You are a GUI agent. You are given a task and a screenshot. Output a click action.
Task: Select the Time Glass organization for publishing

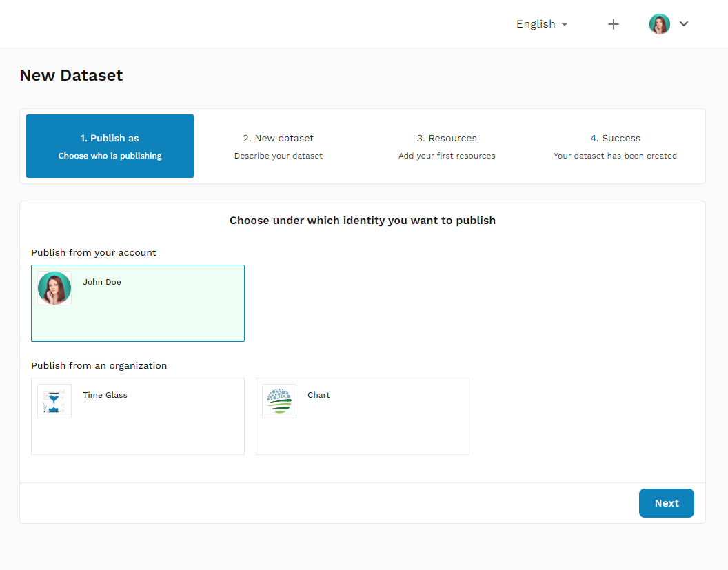pos(137,416)
